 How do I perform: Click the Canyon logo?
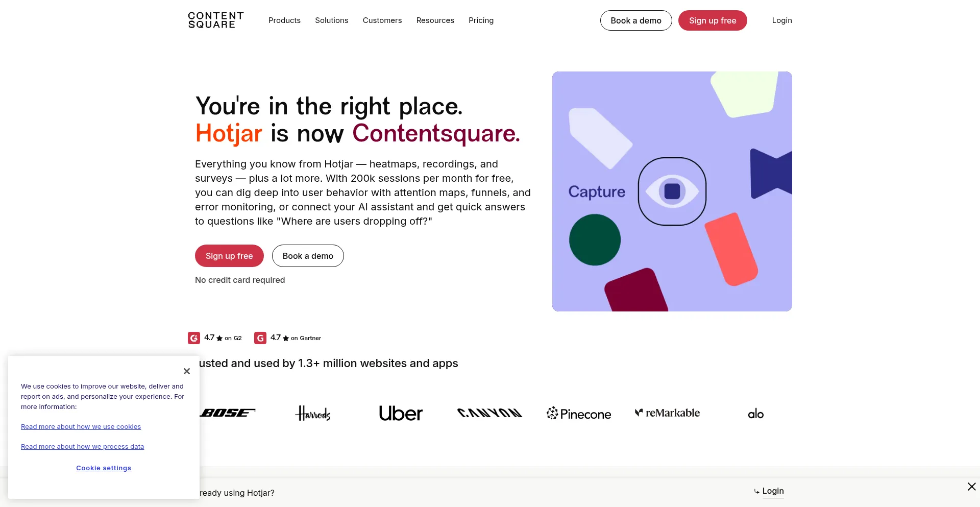490,413
